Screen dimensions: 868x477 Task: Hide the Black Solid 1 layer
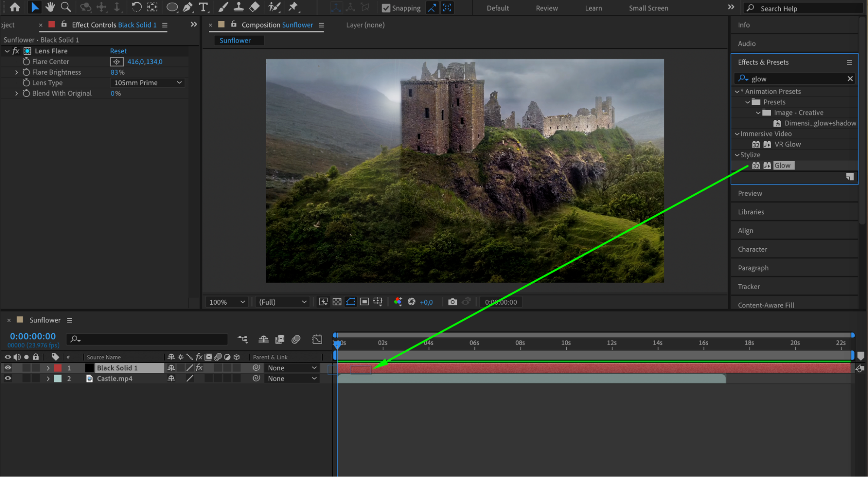tap(8, 368)
